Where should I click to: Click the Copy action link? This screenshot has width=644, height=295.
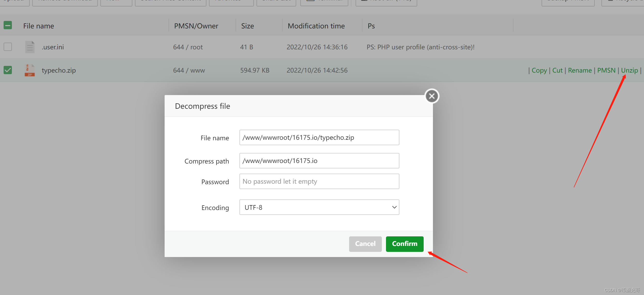tap(539, 70)
